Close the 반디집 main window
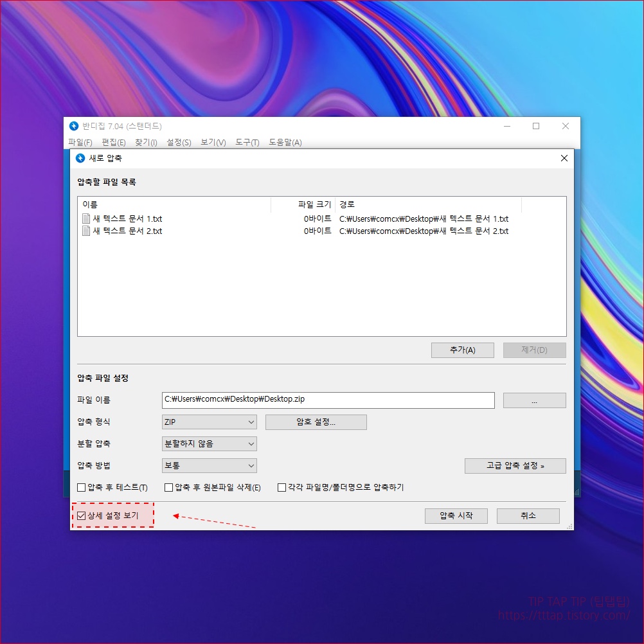Viewport: 644px width, 644px height. point(566,126)
